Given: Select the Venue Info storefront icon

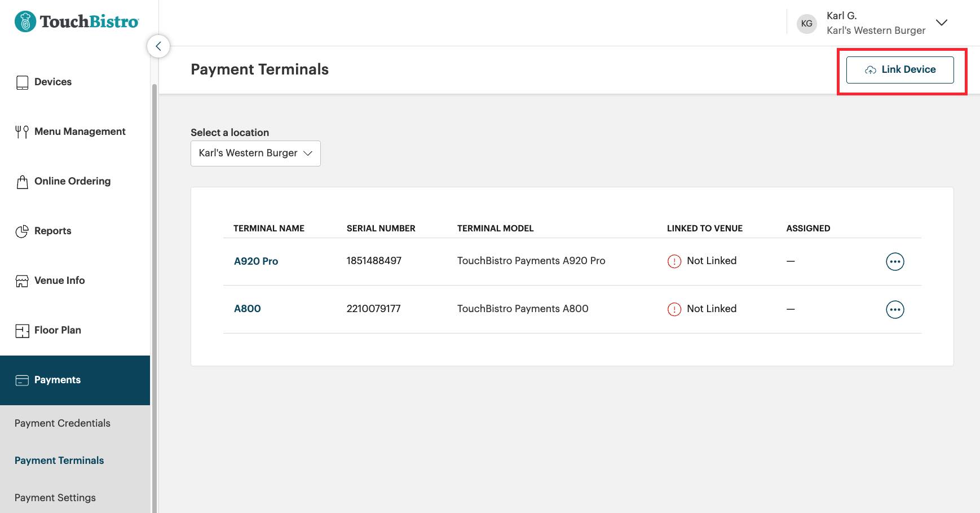Looking at the screenshot, I should 22,280.
